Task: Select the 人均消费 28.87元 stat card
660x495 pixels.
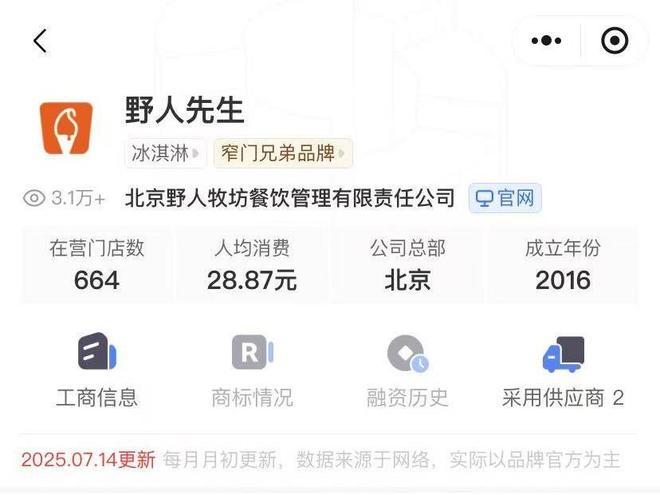Action: click(252, 265)
